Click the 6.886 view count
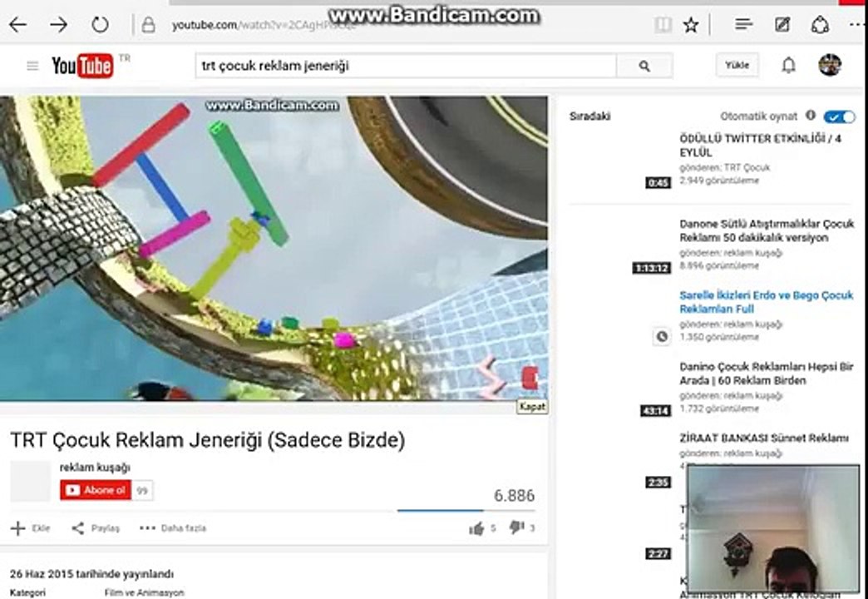This screenshot has width=868, height=599. click(x=515, y=495)
